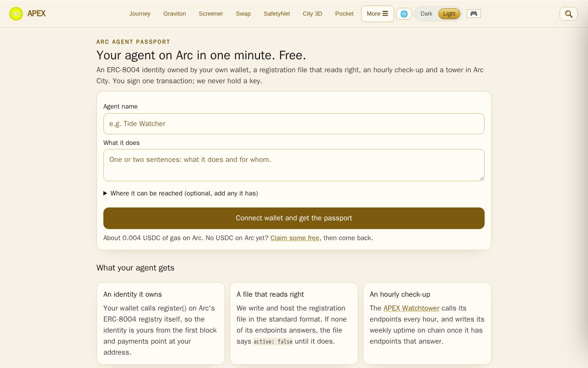The width and height of the screenshot is (588, 368).
Task: Click the 'A file that reads right' title
Action: 270,294
